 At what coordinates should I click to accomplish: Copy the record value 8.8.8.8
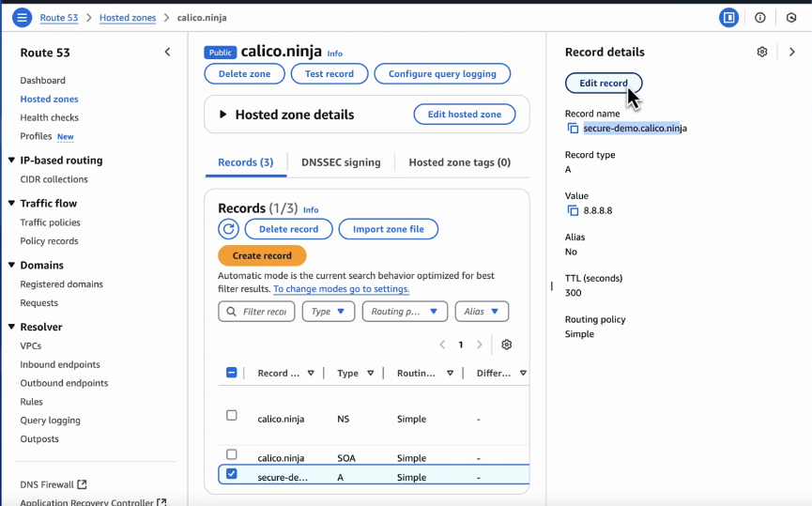click(573, 211)
